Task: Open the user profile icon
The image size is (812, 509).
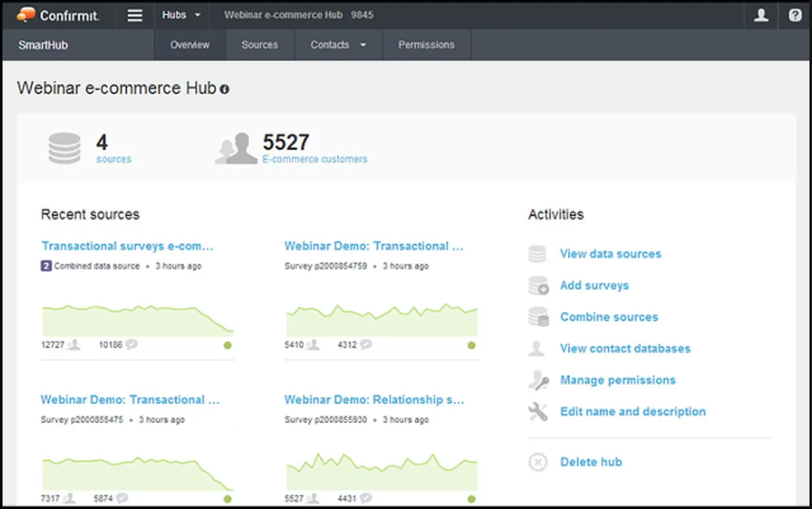Action: pos(761,15)
